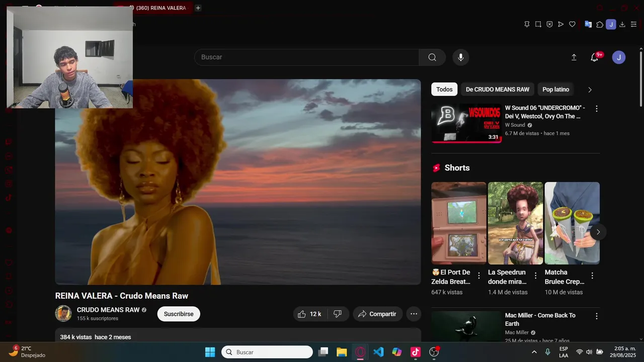This screenshot has width=644, height=362.
Task: Click the Opera pin icon in toolbar
Action: point(527,24)
